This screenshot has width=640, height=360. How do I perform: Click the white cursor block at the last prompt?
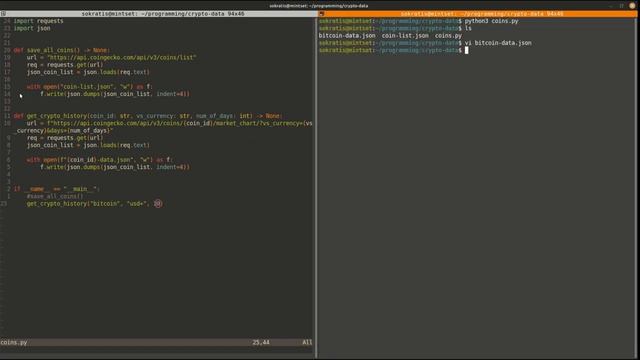[x=467, y=50]
